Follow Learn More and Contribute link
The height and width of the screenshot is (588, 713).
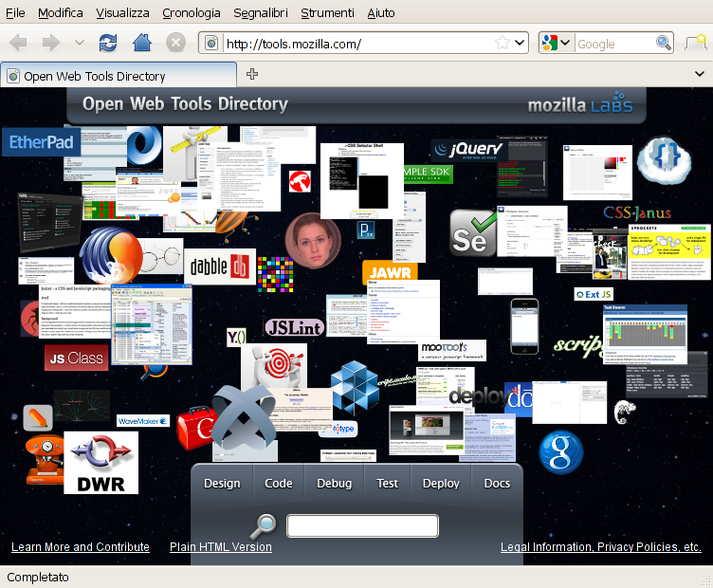point(81,546)
